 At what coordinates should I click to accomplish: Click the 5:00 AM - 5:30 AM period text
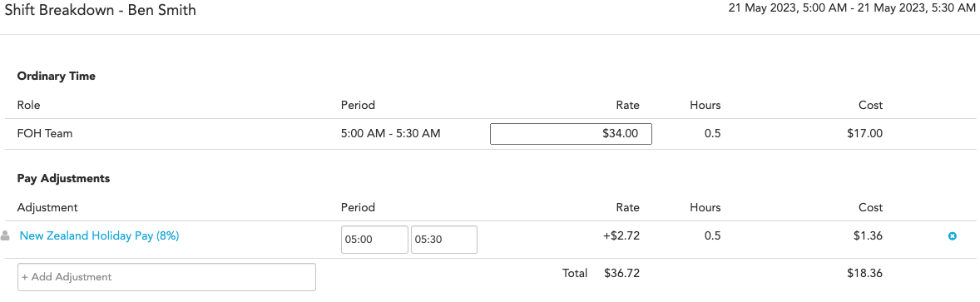coord(391,134)
